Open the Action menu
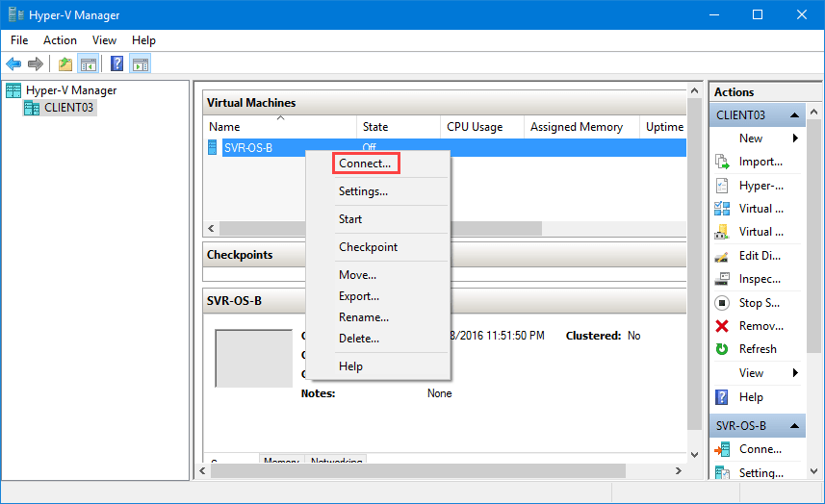The width and height of the screenshot is (825, 504). tap(60, 40)
